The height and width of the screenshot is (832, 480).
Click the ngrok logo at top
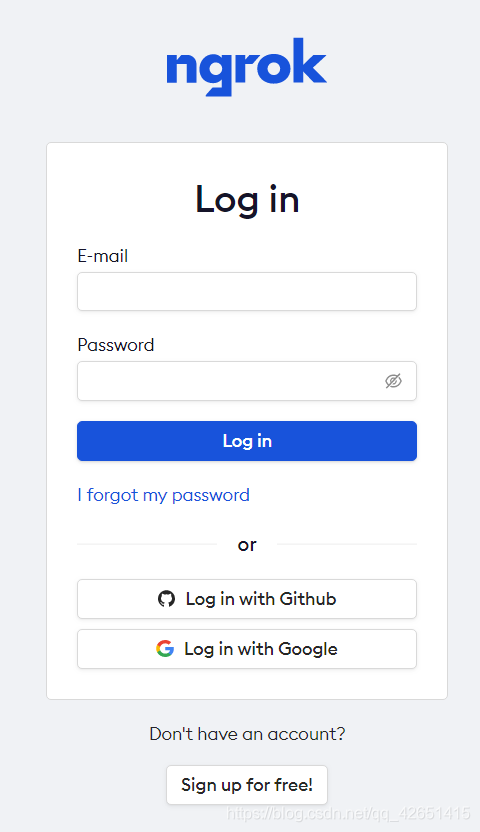[x=247, y=66]
